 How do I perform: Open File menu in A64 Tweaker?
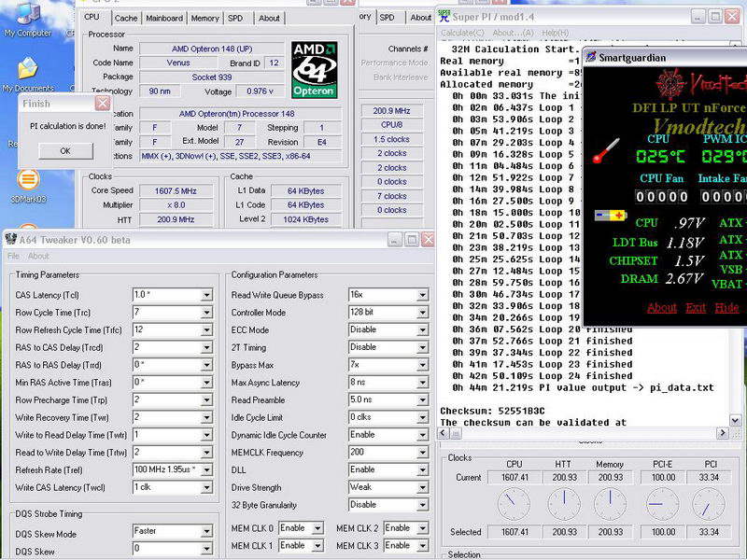pos(13,256)
